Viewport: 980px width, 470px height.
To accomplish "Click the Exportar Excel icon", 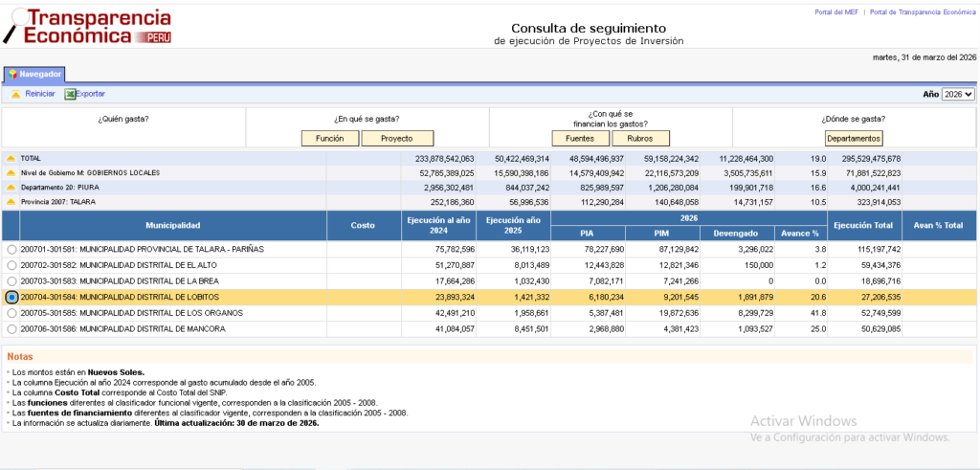I will [x=70, y=94].
